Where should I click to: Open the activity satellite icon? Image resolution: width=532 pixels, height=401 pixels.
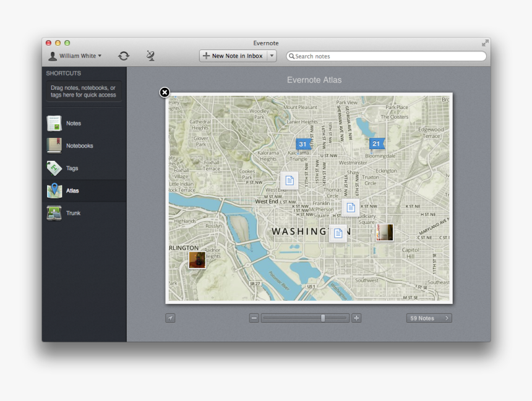click(150, 56)
